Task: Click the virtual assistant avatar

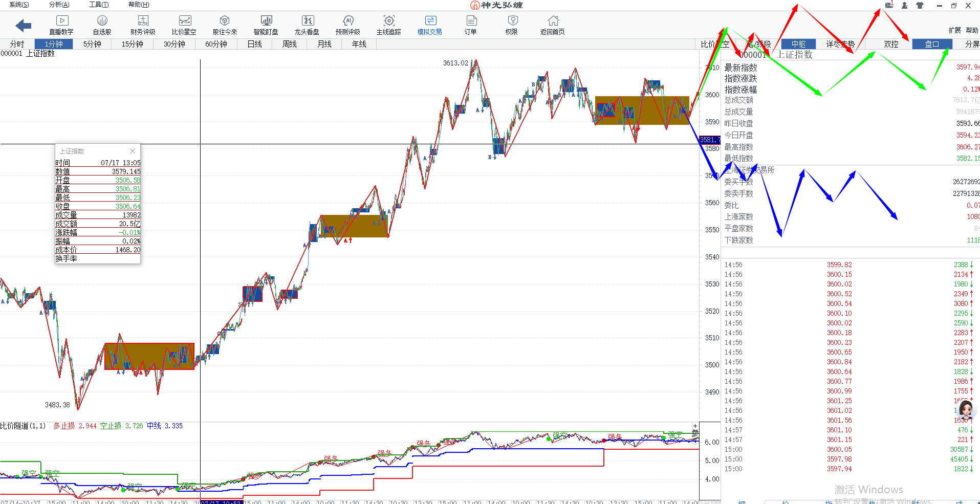Action: click(x=966, y=410)
